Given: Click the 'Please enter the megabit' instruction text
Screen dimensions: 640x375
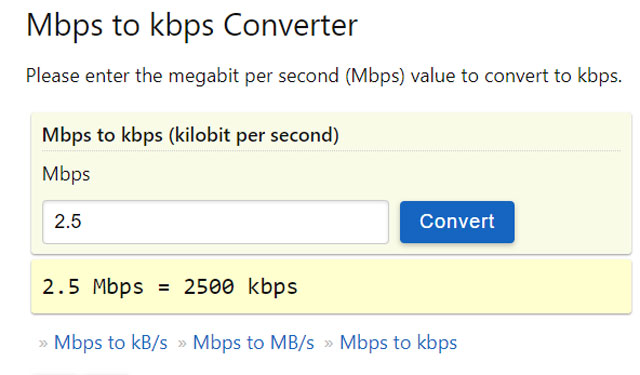Looking at the screenshot, I should (x=324, y=76).
